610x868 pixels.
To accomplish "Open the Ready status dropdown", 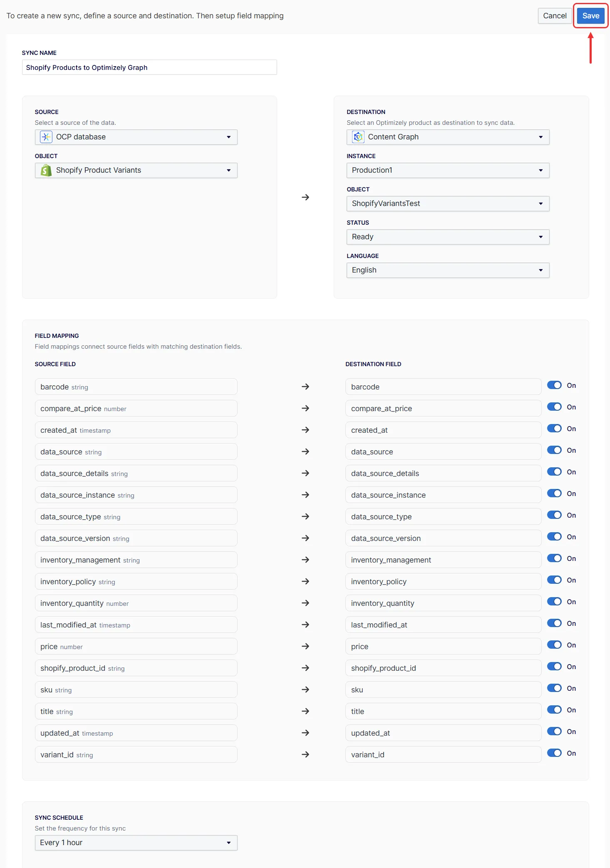I will [448, 237].
